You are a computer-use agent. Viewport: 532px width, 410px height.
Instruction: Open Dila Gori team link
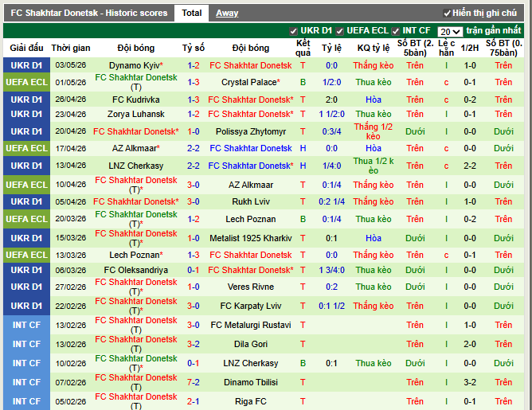click(251, 344)
